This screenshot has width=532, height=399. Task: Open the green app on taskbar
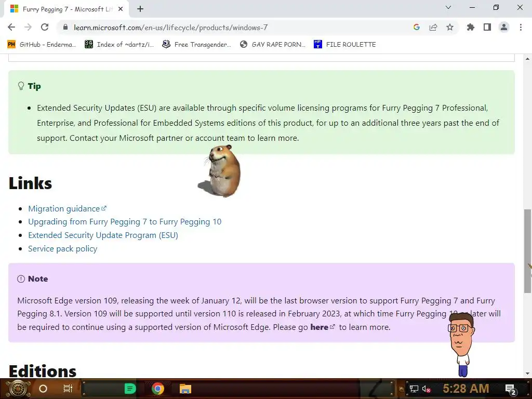pyautogui.click(x=130, y=389)
